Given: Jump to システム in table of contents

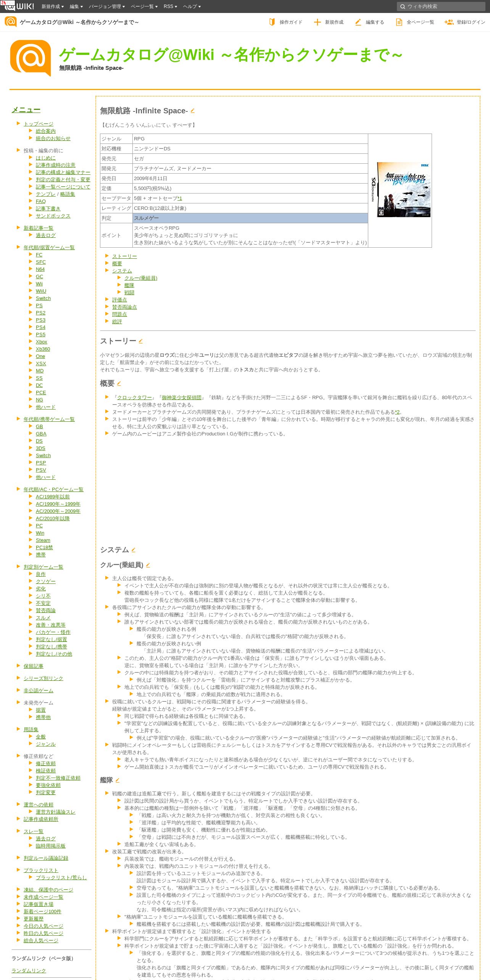Looking at the screenshot, I should coord(122,271).
